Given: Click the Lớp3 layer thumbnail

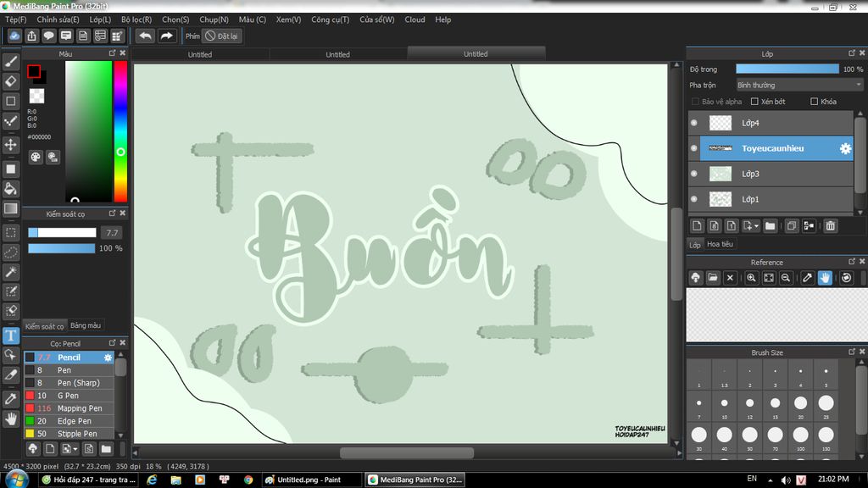Looking at the screenshot, I should pyautogui.click(x=721, y=174).
